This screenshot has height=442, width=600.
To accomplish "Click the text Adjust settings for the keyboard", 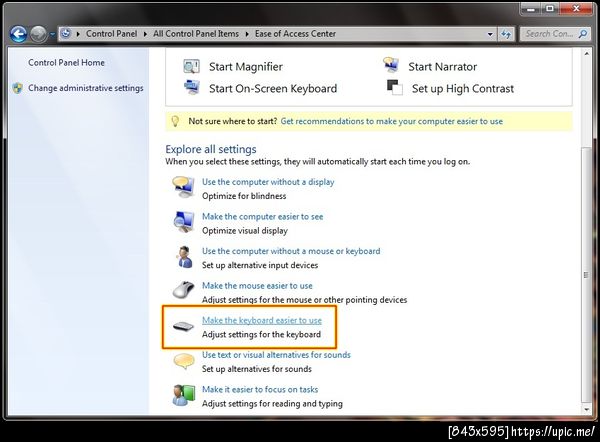I will click(261, 334).
